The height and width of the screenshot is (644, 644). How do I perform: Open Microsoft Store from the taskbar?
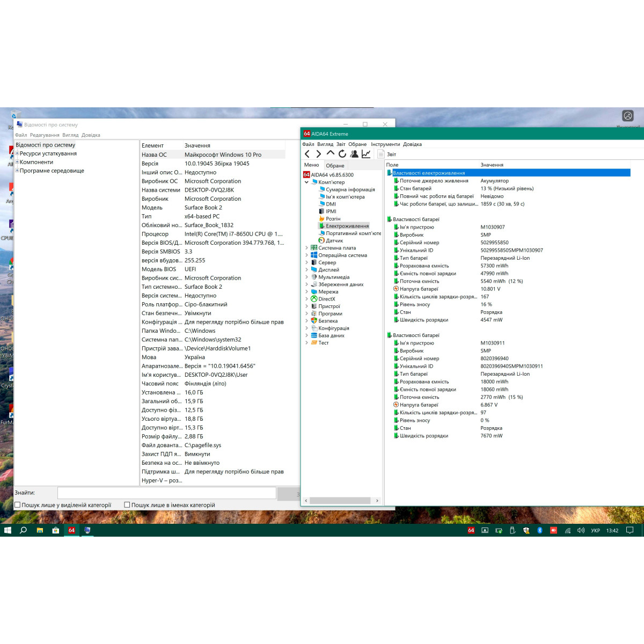pos(55,530)
